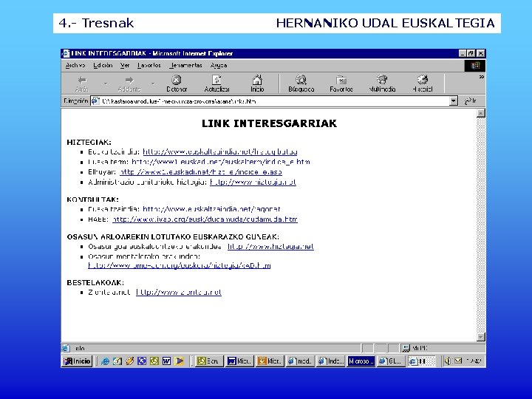This screenshot has width=532, height=399.
Task: Open the Archivo menu
Action: 75,66
